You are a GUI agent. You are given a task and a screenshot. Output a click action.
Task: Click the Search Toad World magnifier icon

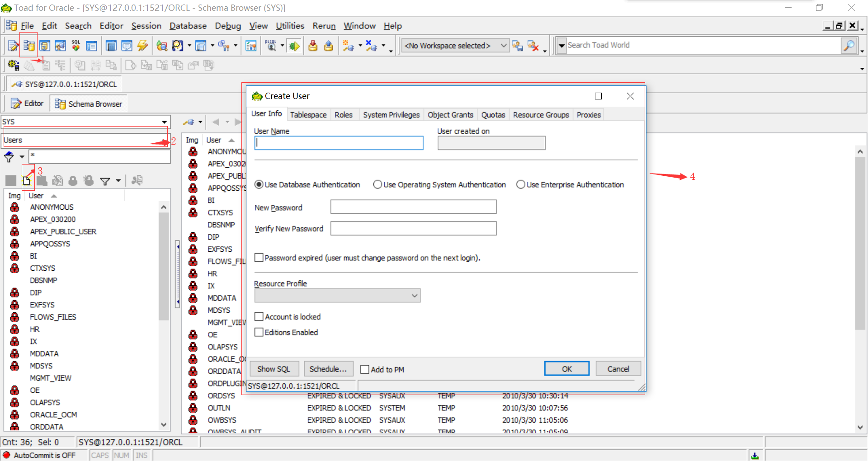pos(849,45)
